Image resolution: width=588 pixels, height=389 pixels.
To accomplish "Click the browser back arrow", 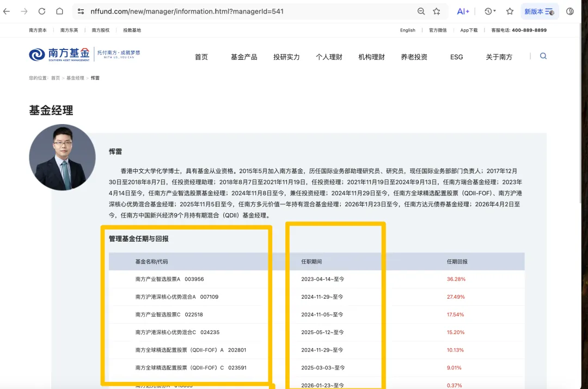I will [x=7, y=11].
